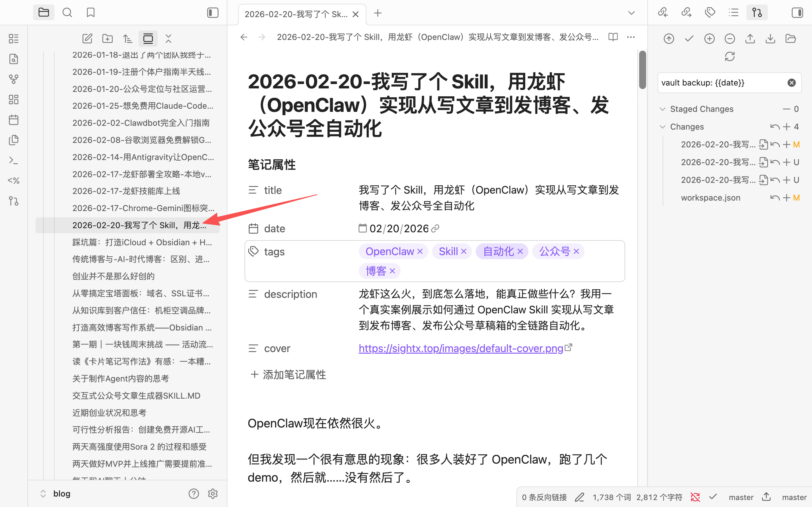Toggle the right sidebar collapse button
The width and height of the screenshot is (812, 507).
click(797, 13)
